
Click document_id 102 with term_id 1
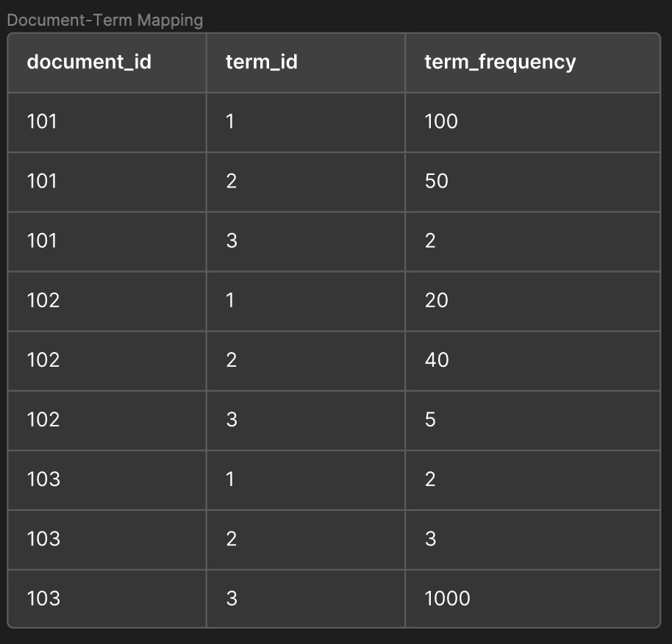[107, 301]
